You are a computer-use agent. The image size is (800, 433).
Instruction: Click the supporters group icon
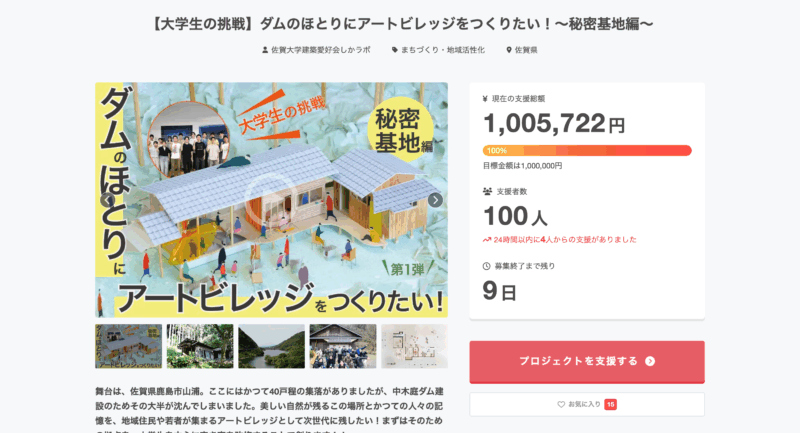pos(487,190)
